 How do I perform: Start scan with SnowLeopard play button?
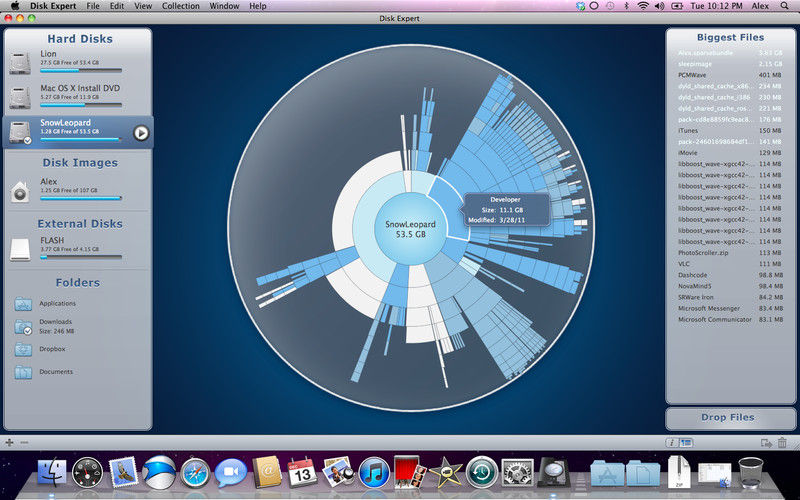[x=141, y=133]
